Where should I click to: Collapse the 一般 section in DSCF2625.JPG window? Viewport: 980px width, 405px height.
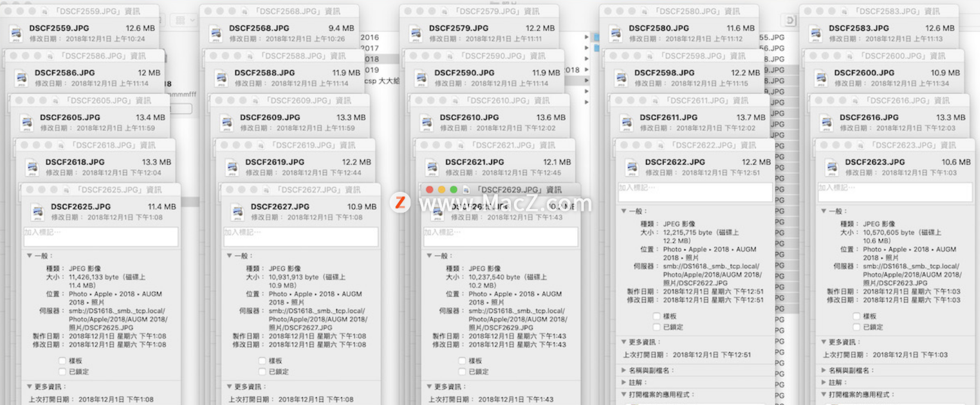pyautogui.click(x=29, y=256)
